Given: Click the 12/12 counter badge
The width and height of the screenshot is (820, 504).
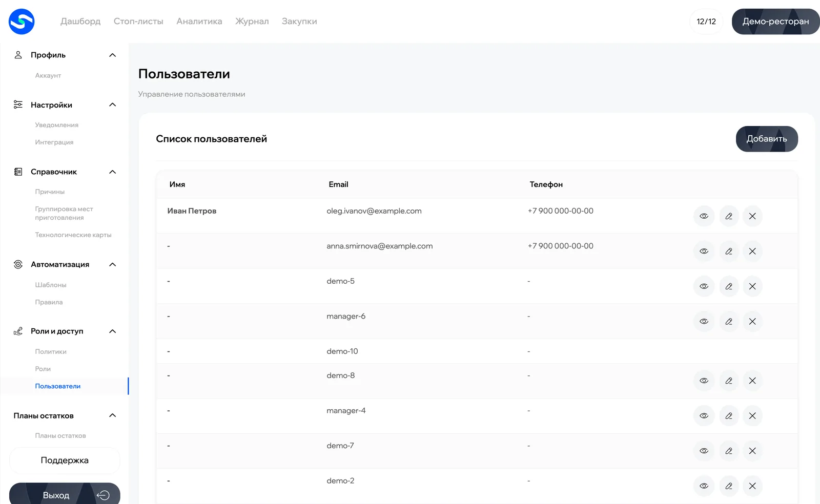Looking at the screenshot, I should pyautogui.click(x=706, y=22).
